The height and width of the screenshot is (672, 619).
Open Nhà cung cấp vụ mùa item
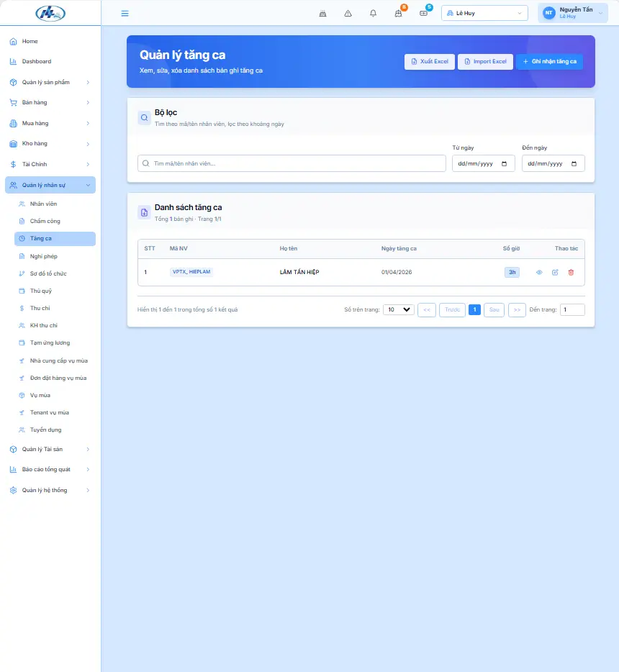click(x=55, y=361)
